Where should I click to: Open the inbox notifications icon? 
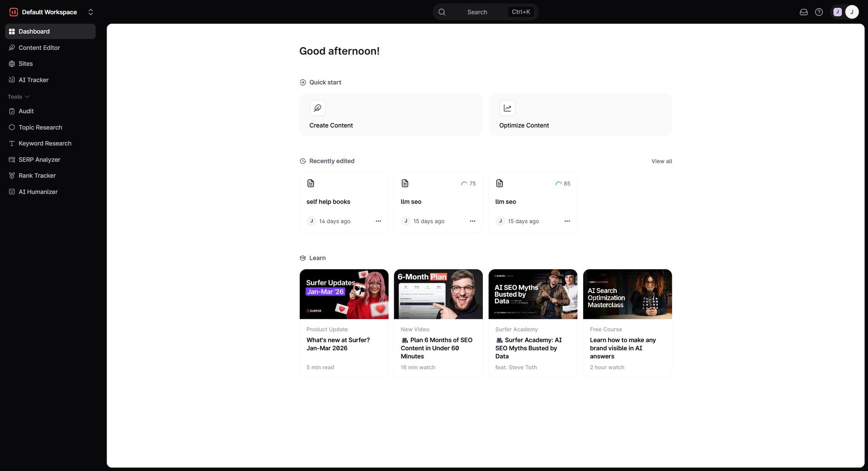coord(803,12)
